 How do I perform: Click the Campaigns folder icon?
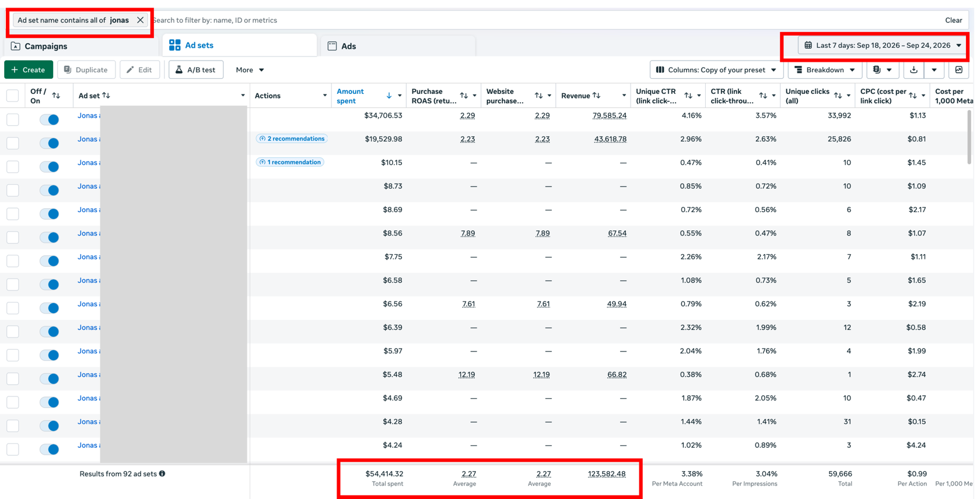(x=16, y=46)
